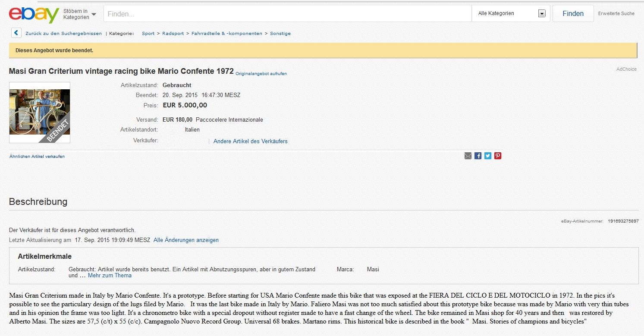Screen dimensions: 644x336
Task: Click the Beschreibung section heading
Action: click(38, 201)
